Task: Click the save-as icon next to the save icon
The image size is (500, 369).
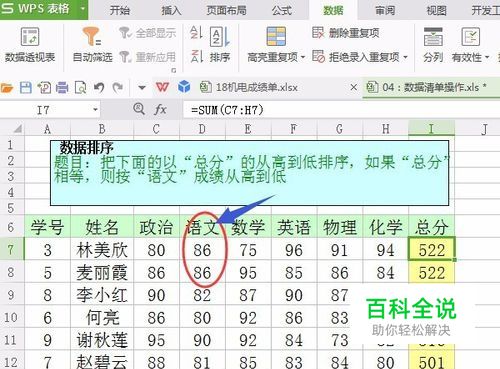Action: pyautogui.click(x=44, y=88)
